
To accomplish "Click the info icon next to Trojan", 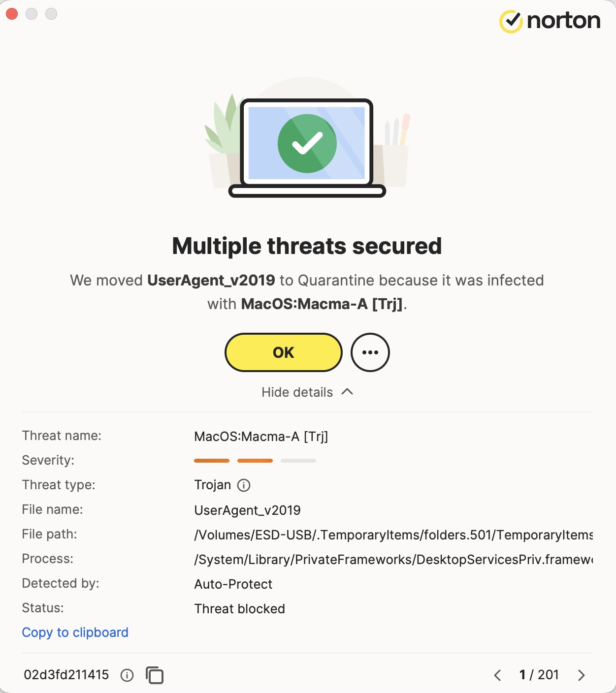I will [x=244, y=485].
